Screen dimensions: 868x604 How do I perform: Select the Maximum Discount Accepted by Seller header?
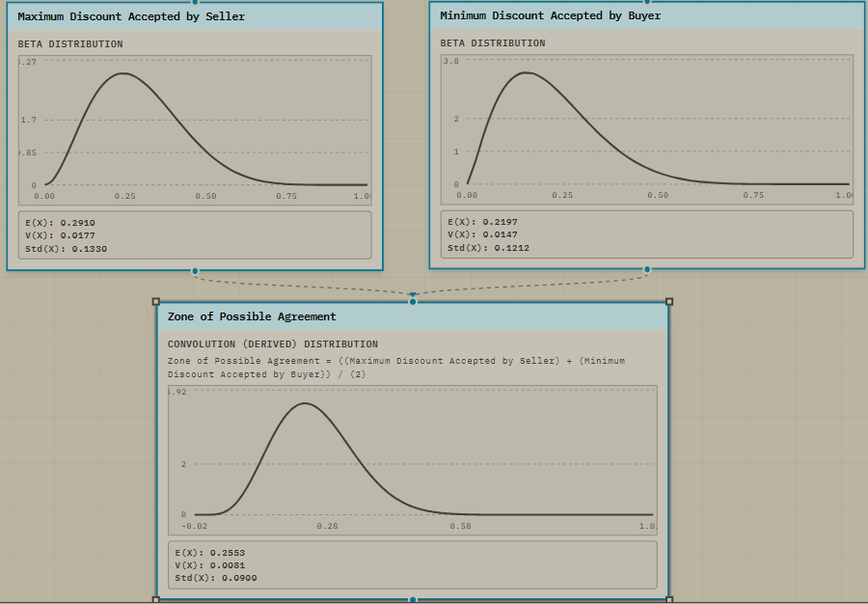click(x=195, y=16)
